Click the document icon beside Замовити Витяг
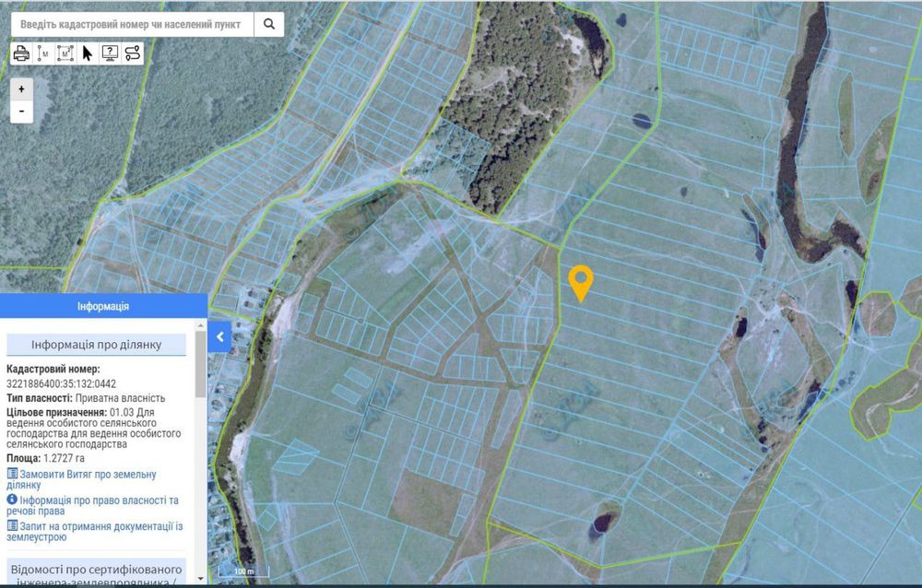This screenshot has width=922, height=588. pyautogui.click(x=12, y=474)
